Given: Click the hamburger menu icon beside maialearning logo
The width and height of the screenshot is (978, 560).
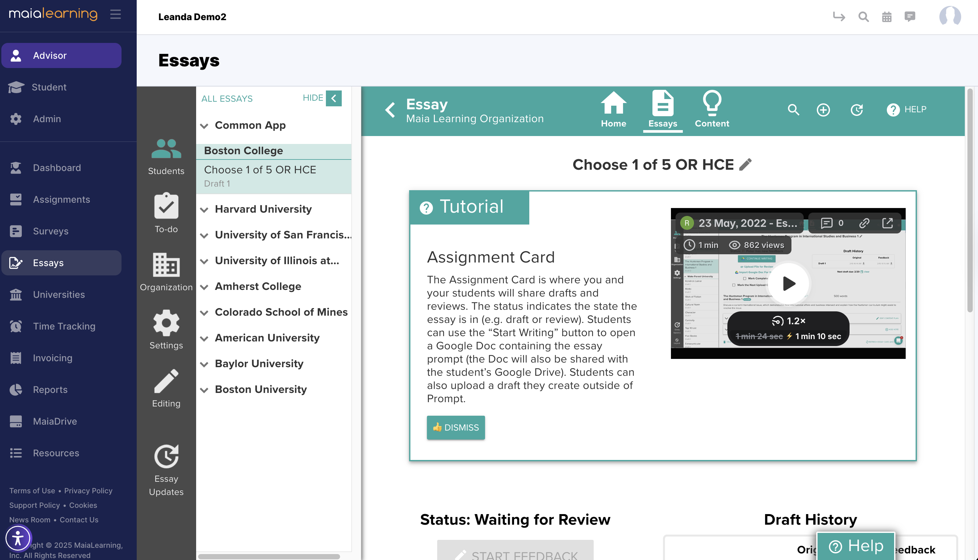Looking at the screenshot, I should coord(115,14).
